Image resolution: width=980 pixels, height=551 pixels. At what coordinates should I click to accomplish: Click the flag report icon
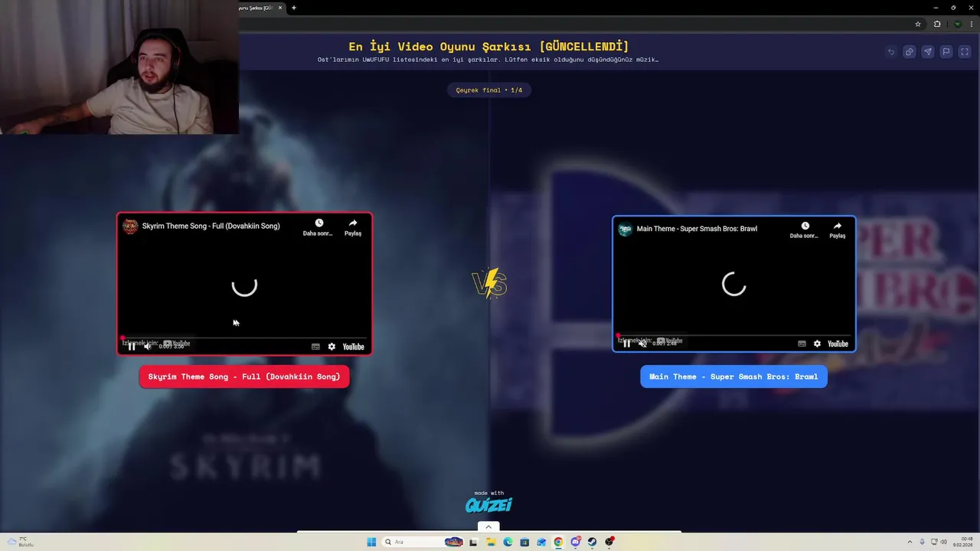point(946,52)
